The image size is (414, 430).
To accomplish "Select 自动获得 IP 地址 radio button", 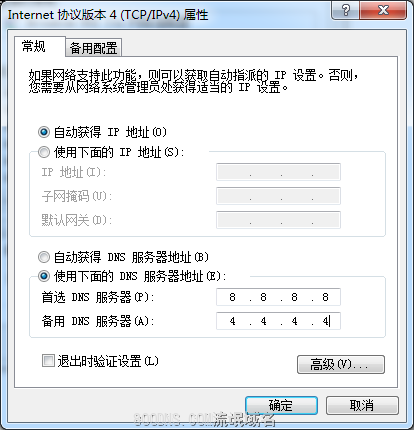I will tap(44, 132).
